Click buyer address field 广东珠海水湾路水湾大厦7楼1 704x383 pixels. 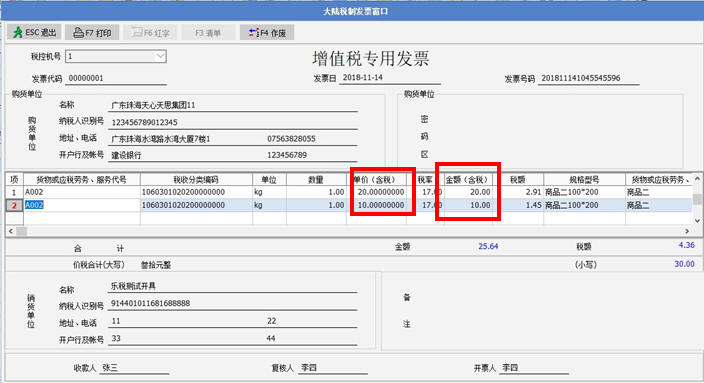[x=160, y=139]
